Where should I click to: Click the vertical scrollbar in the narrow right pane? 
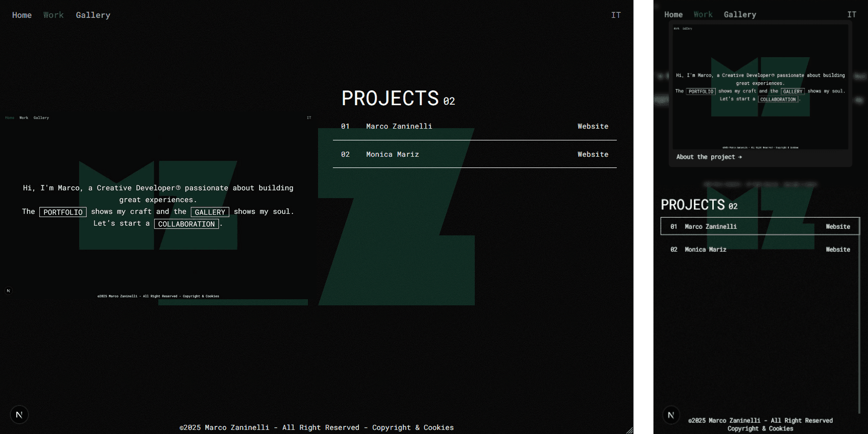859,317
